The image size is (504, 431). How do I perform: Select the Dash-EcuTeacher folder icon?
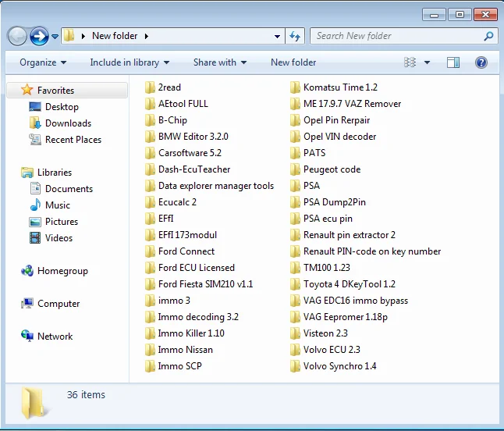click(x=150, y=169)
